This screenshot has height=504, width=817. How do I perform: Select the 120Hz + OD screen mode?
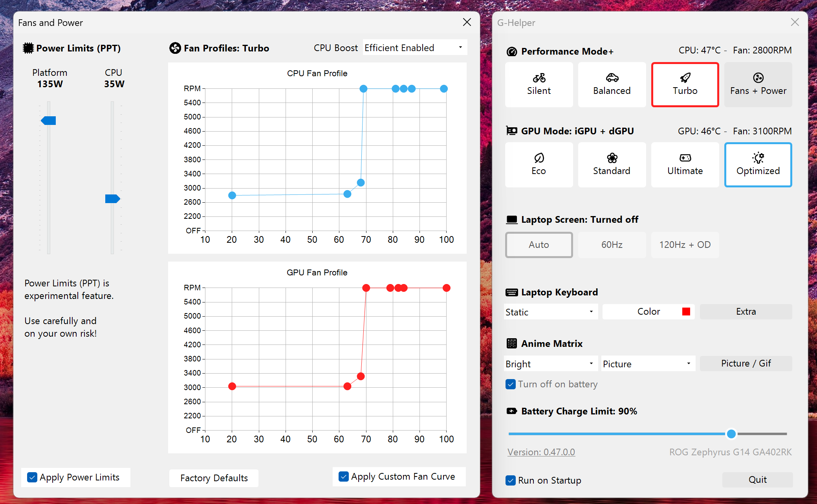pyautogui.click(x=685, y=245)
